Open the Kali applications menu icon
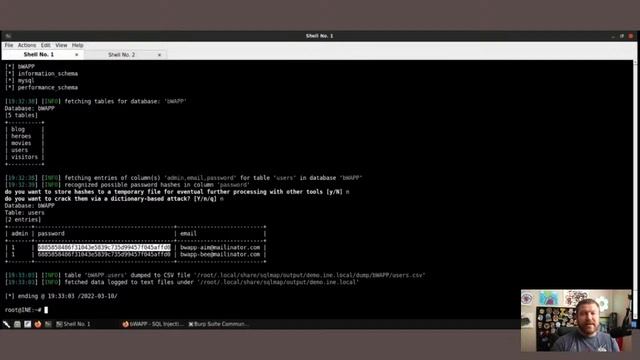Screen dimensions: 640x360 click(7, 324)
